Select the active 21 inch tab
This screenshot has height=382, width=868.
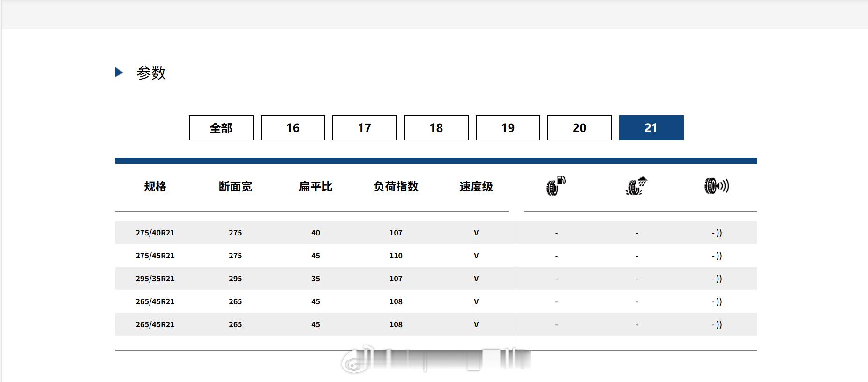651,128
